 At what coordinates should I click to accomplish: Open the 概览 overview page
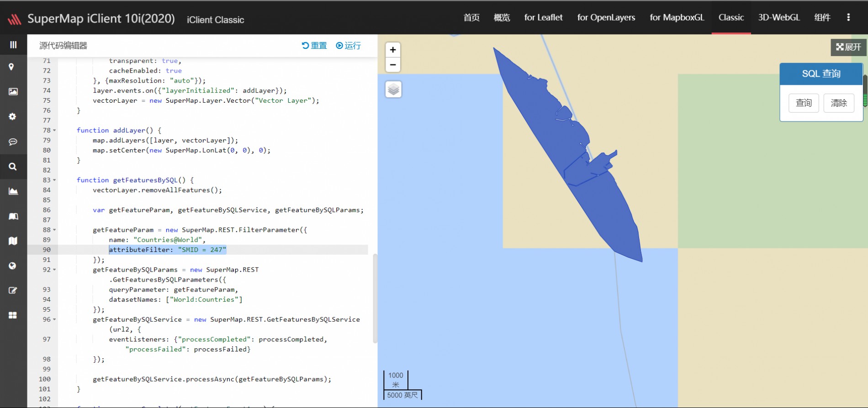[502, 17]
